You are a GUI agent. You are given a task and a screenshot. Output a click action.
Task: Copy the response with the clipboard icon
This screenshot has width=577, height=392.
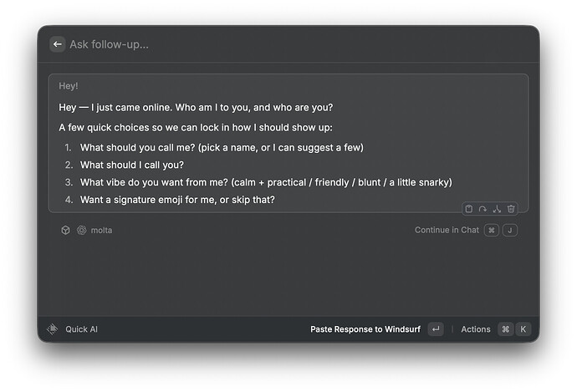pos(469,209)
